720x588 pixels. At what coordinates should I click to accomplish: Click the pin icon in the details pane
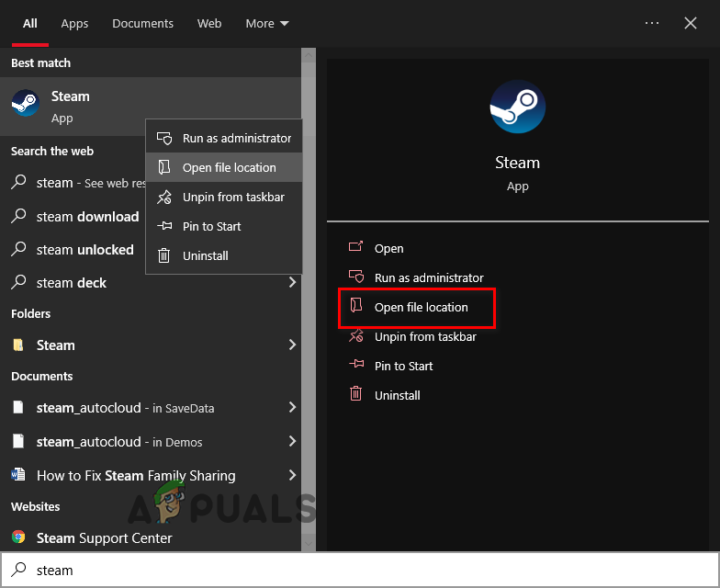pyautogui.click(x=356, y=364)
